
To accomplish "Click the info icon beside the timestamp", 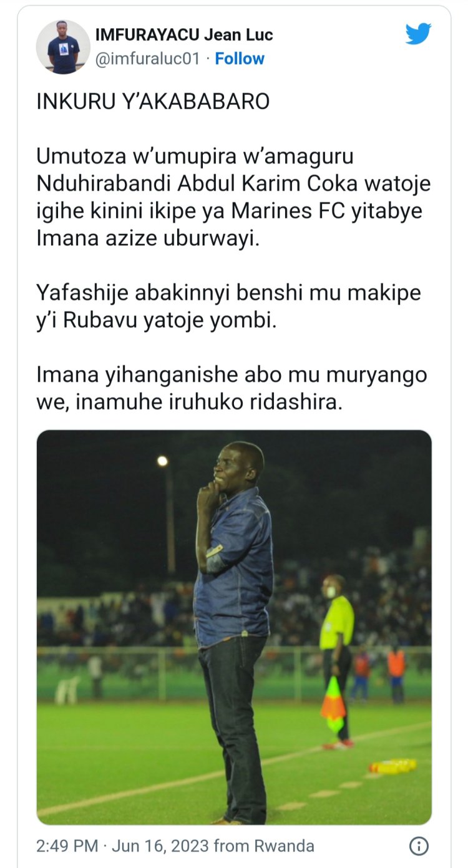I will coord(418,846).
